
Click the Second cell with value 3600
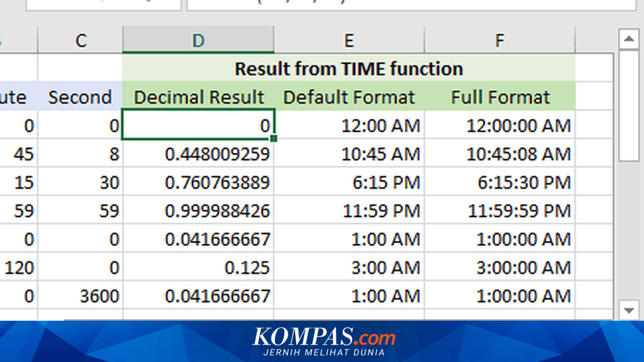click(80, 295)
